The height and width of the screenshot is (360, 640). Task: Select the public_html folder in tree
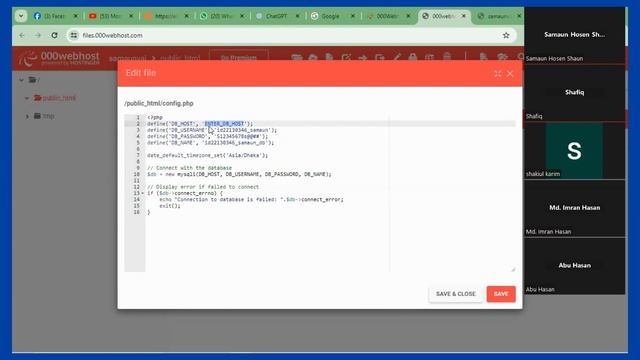coord(55,98)
